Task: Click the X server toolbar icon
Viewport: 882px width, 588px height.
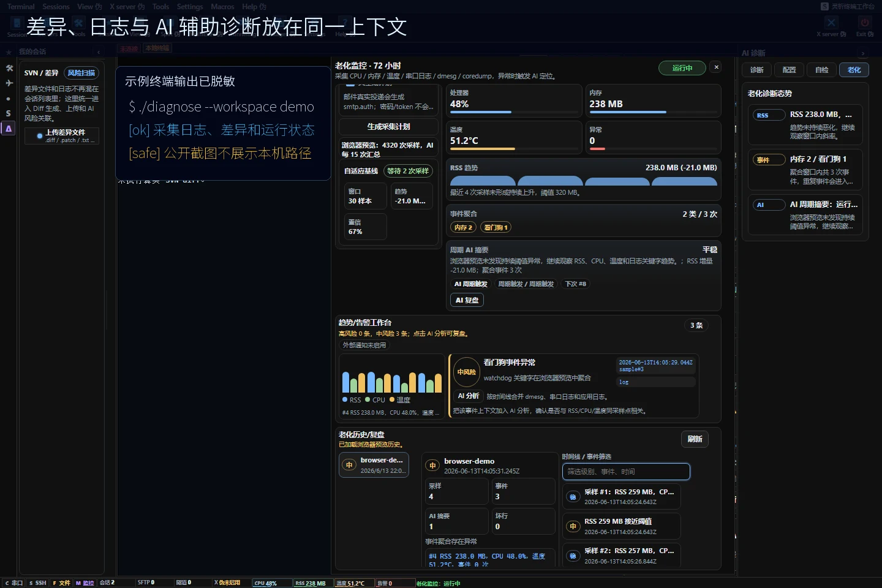Action: 831,23
